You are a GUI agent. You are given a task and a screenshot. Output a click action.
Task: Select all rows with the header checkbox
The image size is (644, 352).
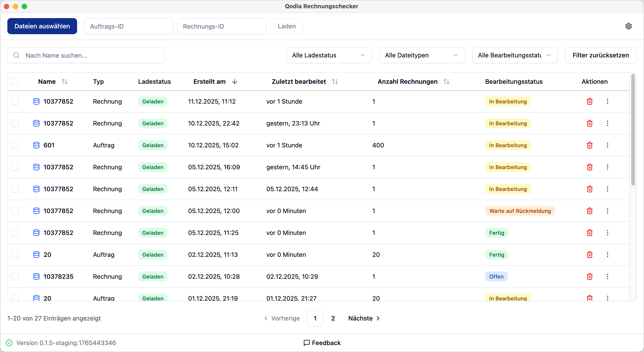pyautogui.click(x=15, y=82)
